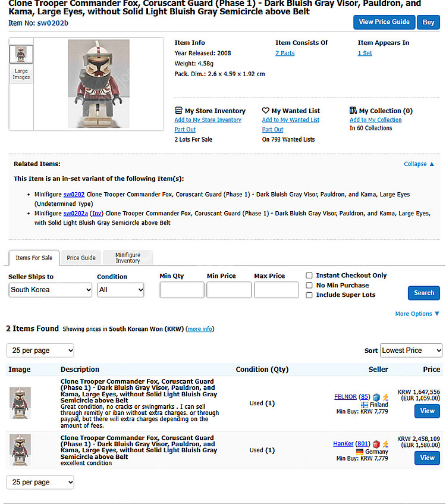
Task: Click the My Collection building icon
Action: coord(354,111)
